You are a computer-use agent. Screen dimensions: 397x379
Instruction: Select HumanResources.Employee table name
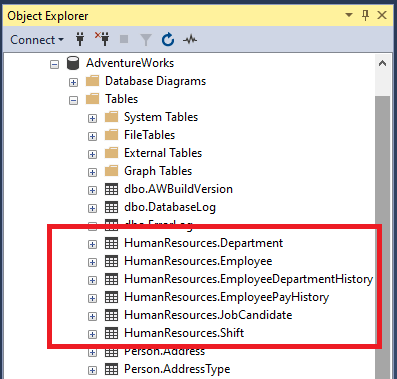(198, 261)
